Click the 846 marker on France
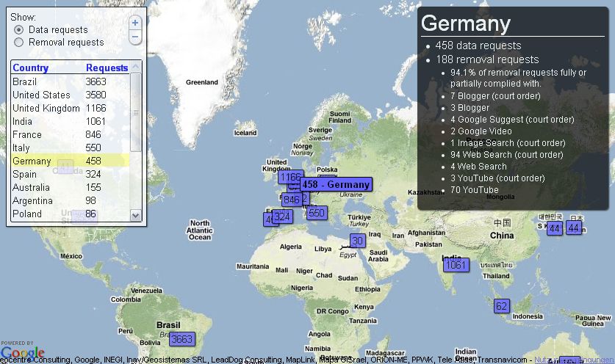The height and width of the screenshot is (364, 615). coord(292,200)
